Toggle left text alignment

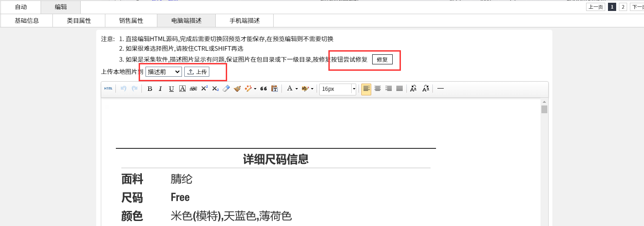coord(366,89)
